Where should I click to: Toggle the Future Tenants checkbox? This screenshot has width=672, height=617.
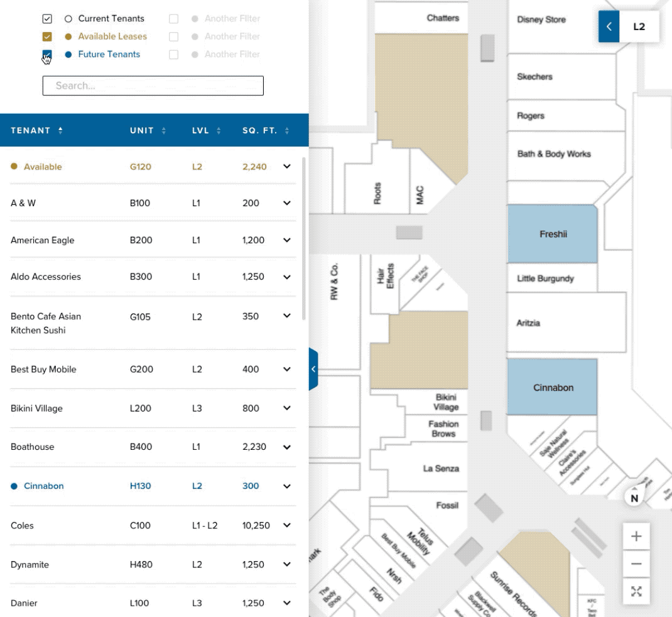(47, 55)
